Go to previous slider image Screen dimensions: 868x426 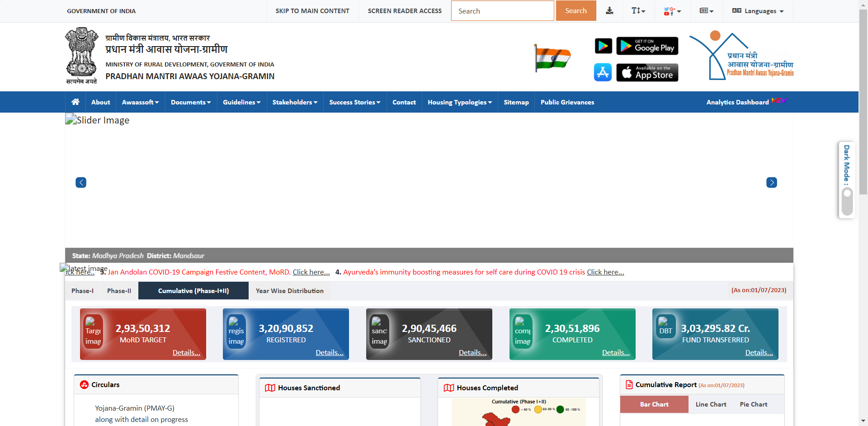coord(81,182)
